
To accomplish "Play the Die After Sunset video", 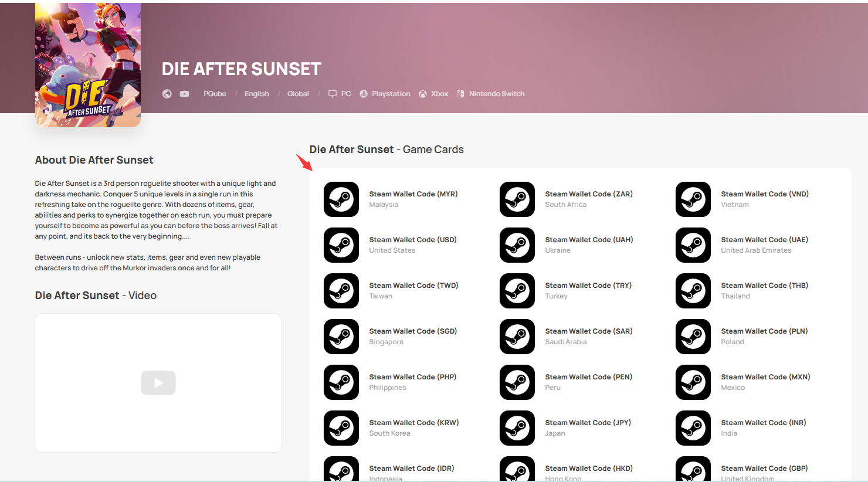I will [158, 383].
